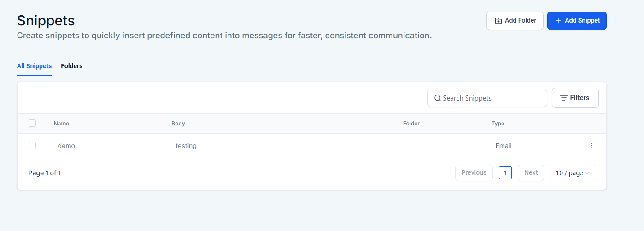
Task: Click the testing body text cell
Action: pyautogui.click(x=186, y=146)
